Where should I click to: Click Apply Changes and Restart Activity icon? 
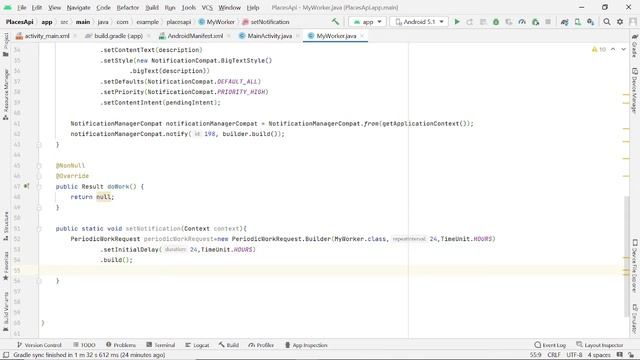coord(470,22)
